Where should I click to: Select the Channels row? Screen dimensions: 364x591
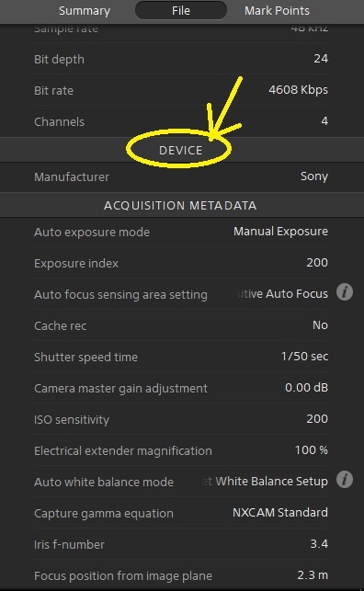point(181,121)
